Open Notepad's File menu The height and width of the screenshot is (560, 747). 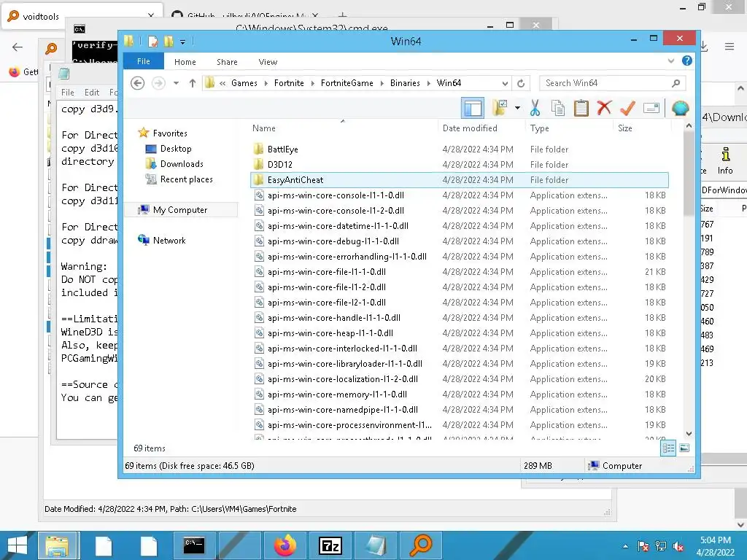pyautogui.click(x=68, y=93)
